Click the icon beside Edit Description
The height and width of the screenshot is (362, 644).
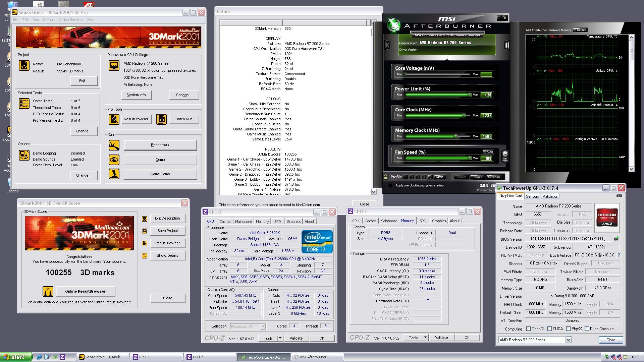click(145, 219)
